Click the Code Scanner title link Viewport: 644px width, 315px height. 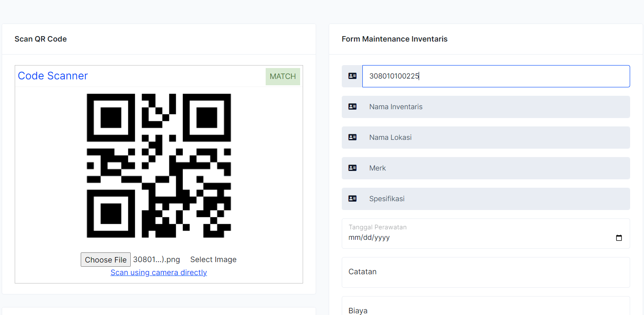click(53, 76)
